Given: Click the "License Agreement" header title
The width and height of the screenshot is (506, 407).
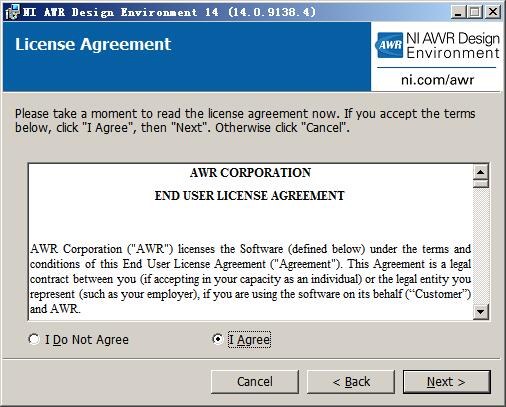Looking at the screenshot, I should pos(93,45).
